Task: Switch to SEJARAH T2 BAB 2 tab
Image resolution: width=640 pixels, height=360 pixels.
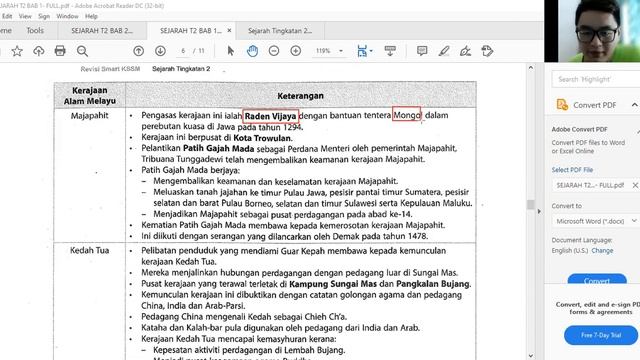Action: [102, 31]
